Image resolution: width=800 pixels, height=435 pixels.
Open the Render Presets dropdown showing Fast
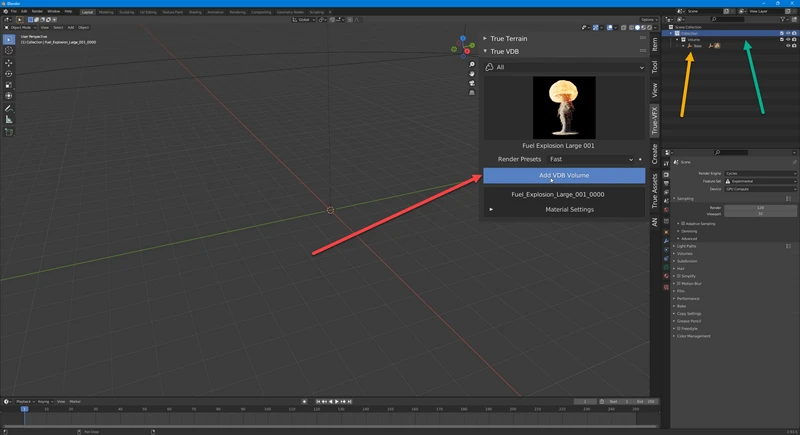[x=590, y=159]
